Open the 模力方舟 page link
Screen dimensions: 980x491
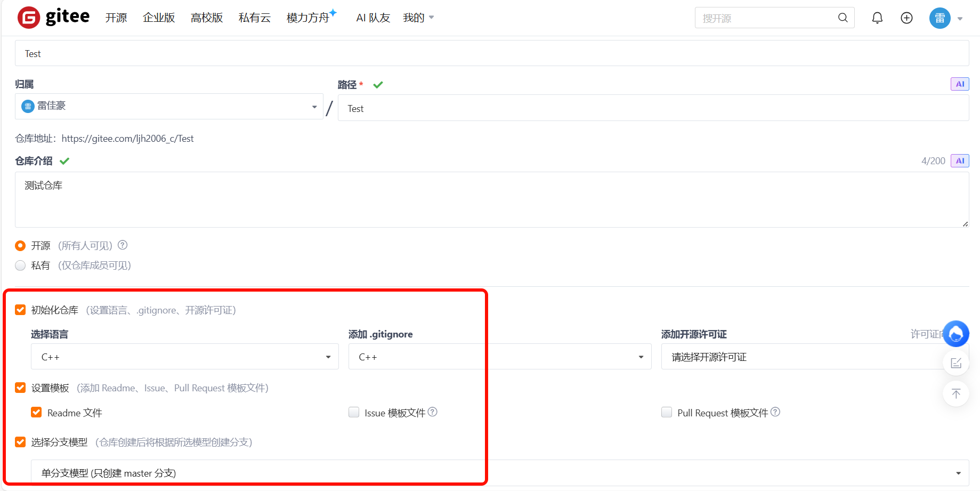[x=308, y=18]
